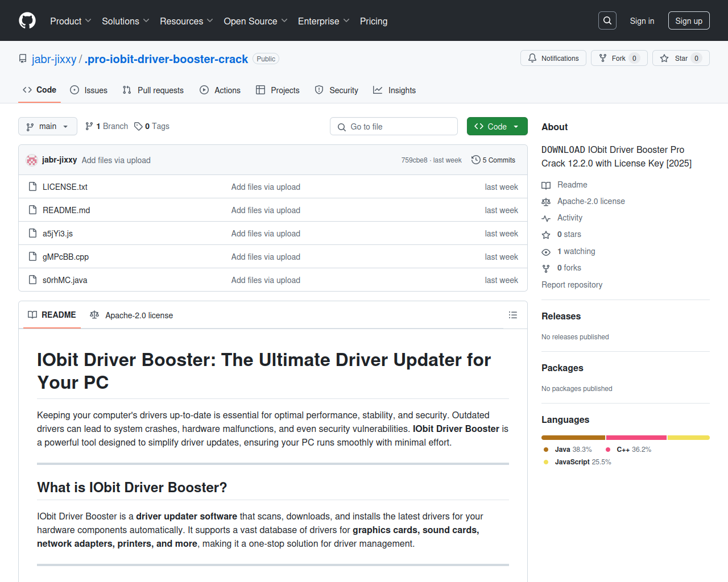Click the Sign up button

(x=689, y=20)
